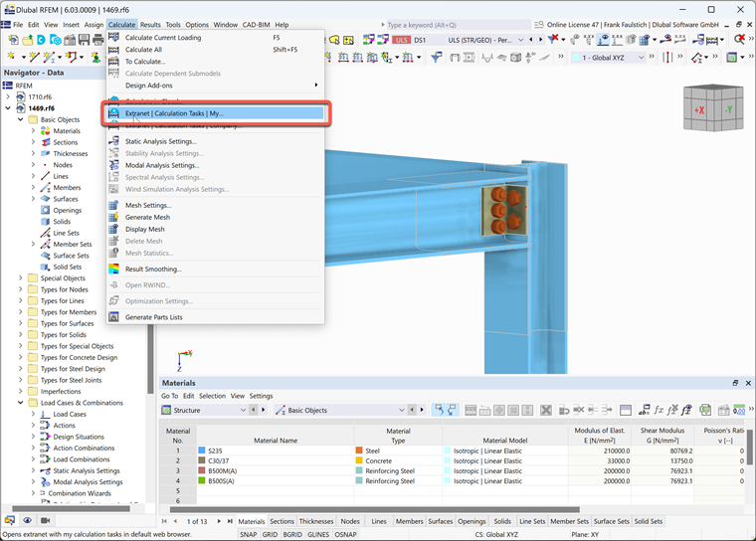Click the green B500S(A) color swatch
The width and height of the screenshot is (756, 541).
tap(202, 480)
